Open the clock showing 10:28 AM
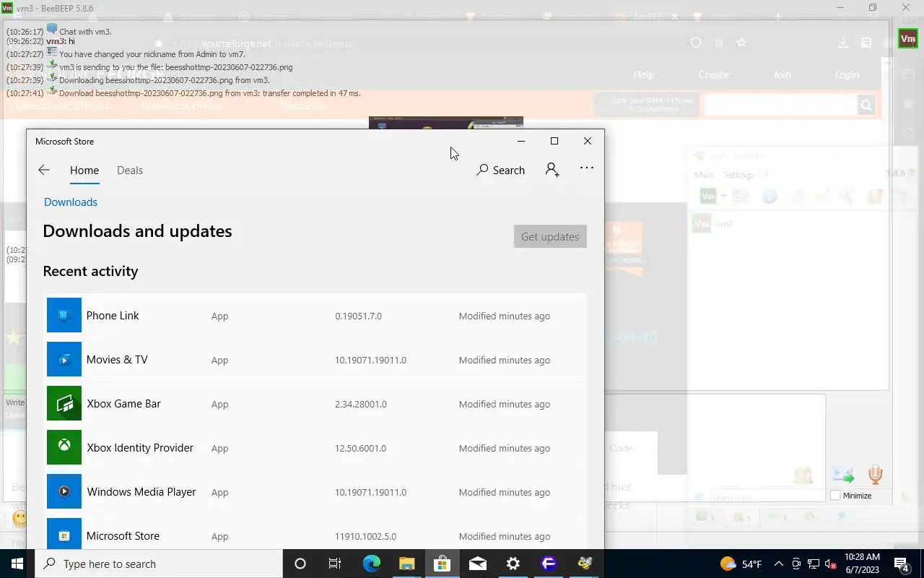 coord(862,564)
